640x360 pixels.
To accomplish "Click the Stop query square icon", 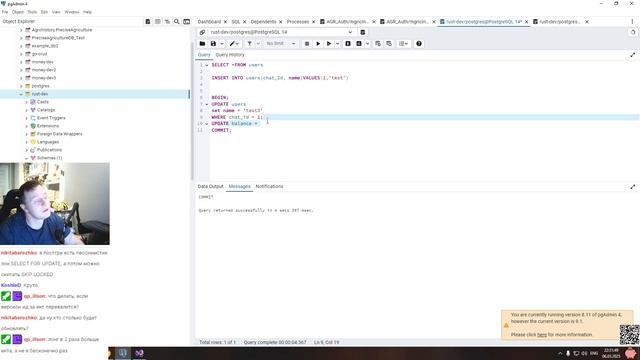I will (307, 44).
